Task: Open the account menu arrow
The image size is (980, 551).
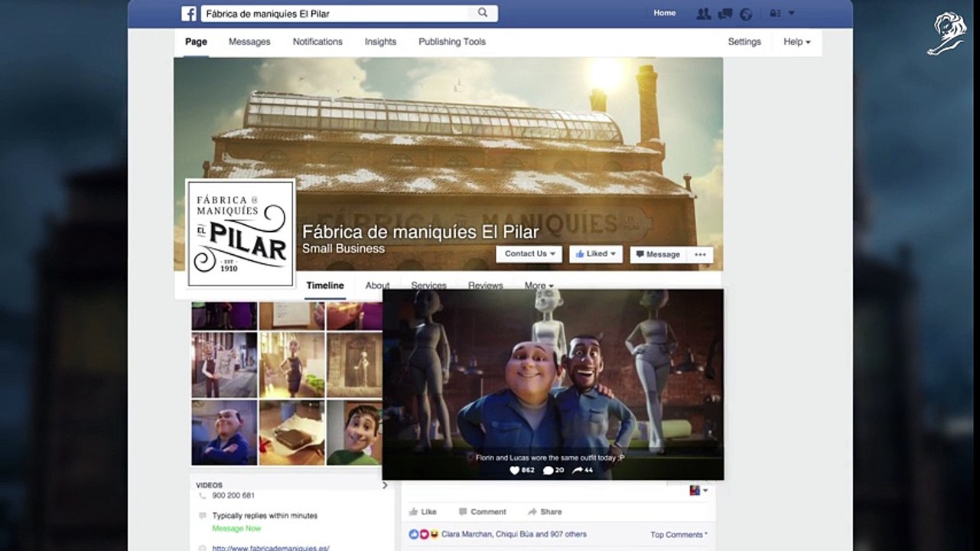Action: pos(792,14)
